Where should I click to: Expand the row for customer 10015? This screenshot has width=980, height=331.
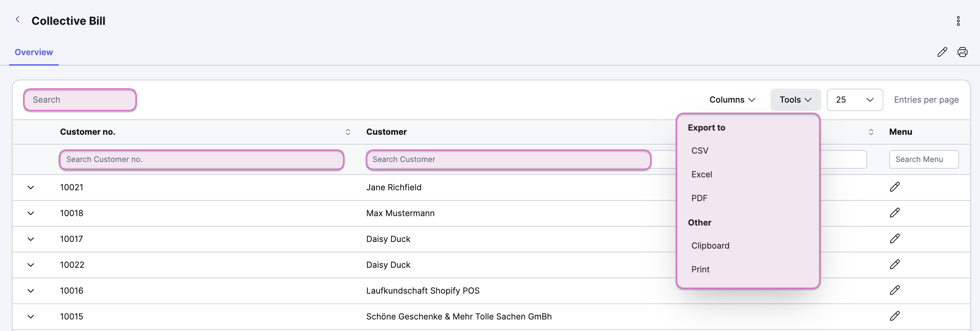click(x=31, y=317)
